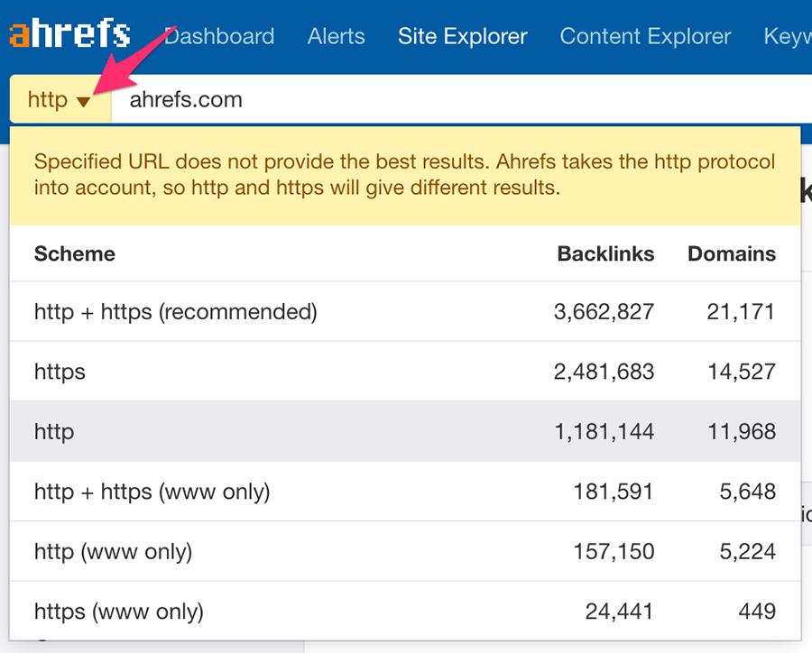Click the Ahrefs logo

pos(69,34)
